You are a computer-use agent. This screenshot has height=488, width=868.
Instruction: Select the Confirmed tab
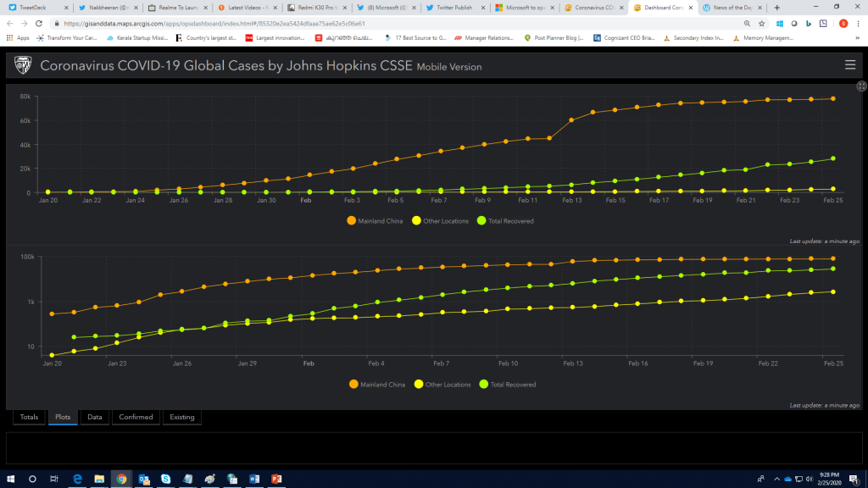pos(136,417)
